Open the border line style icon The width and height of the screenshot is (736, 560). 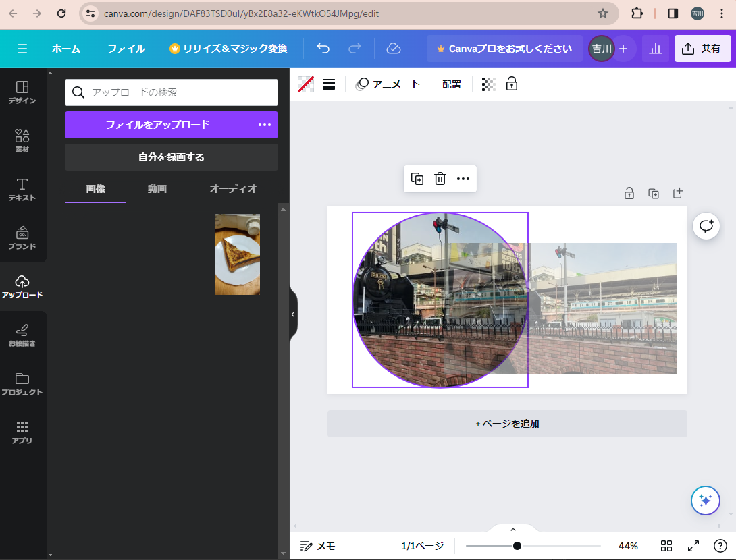coord(329,84)
